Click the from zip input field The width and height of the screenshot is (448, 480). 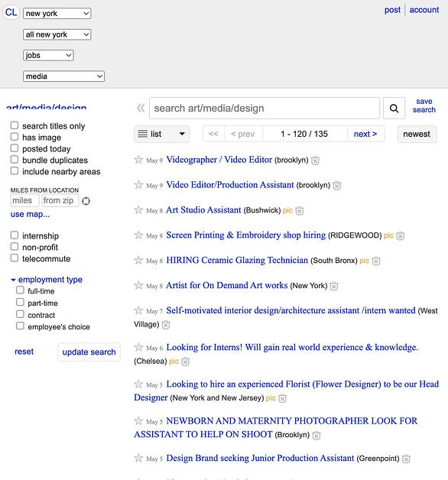60,201
